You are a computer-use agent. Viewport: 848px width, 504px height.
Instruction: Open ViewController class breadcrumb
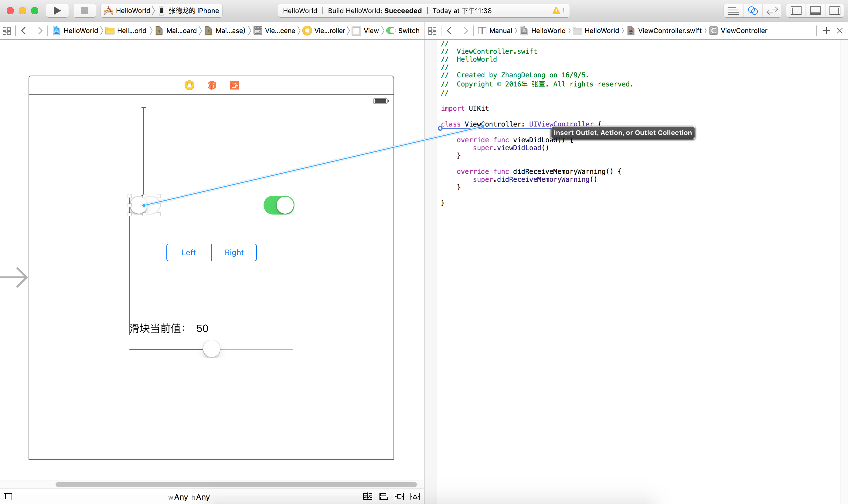(x=739, y=31)
